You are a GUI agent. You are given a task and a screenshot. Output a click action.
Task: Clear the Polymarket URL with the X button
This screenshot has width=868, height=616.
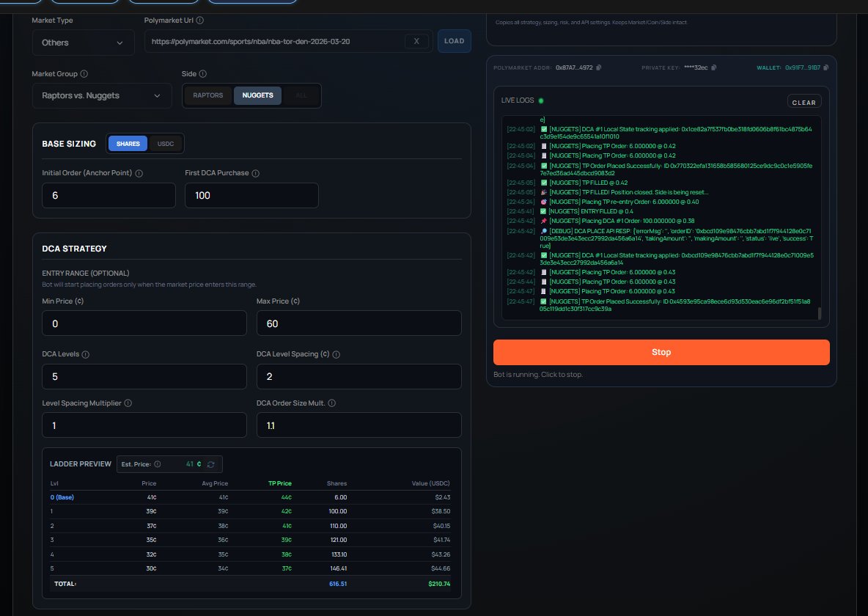click(416, 41)
